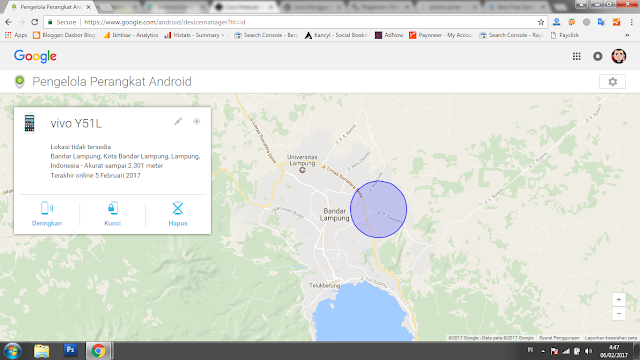Open Google notifications bell
The image size is (640, 360).
tap(598, 56)
